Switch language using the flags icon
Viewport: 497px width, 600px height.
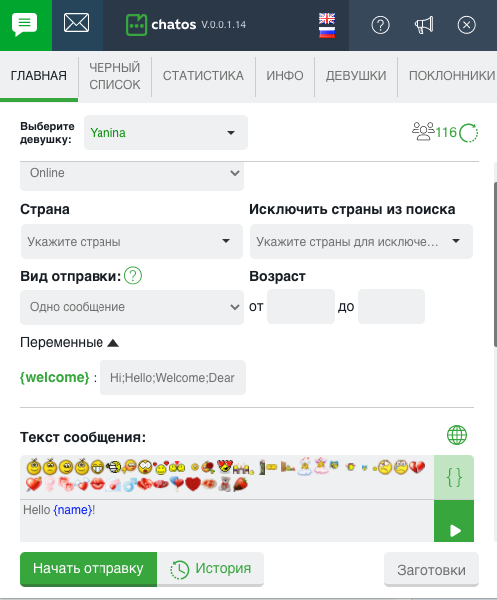click(x=327, y=25)
